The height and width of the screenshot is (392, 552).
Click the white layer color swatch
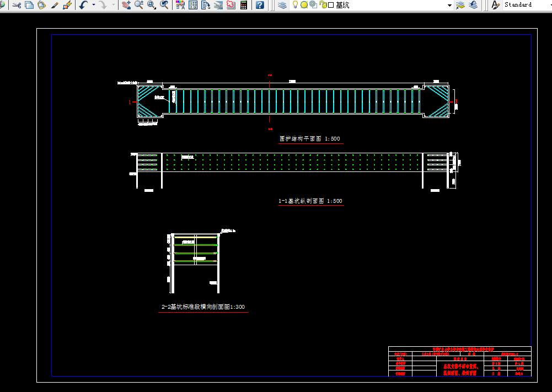(331, 6)
